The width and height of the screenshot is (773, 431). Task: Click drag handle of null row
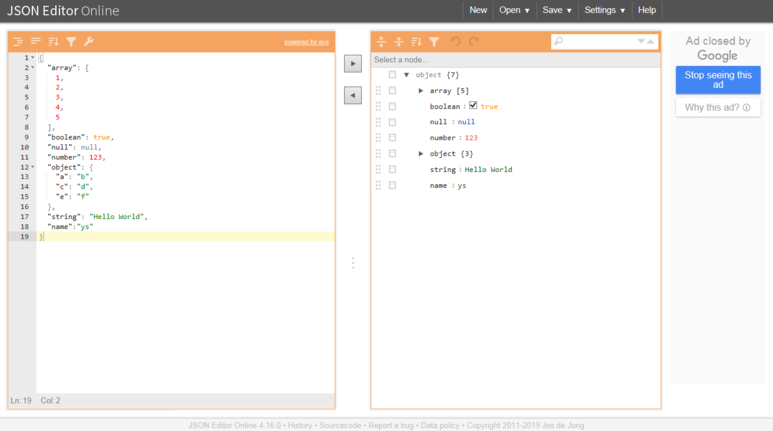[x=378, y=122]
